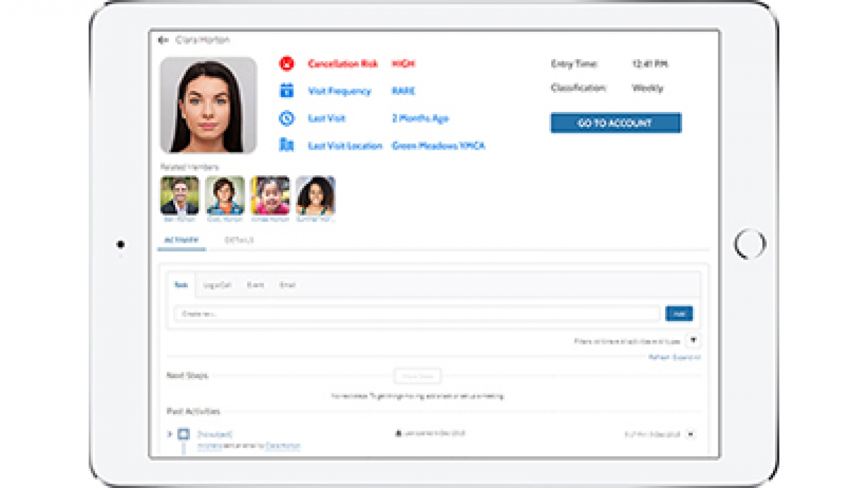Click the Last Visit Location building icon

(x=287, y=146)
